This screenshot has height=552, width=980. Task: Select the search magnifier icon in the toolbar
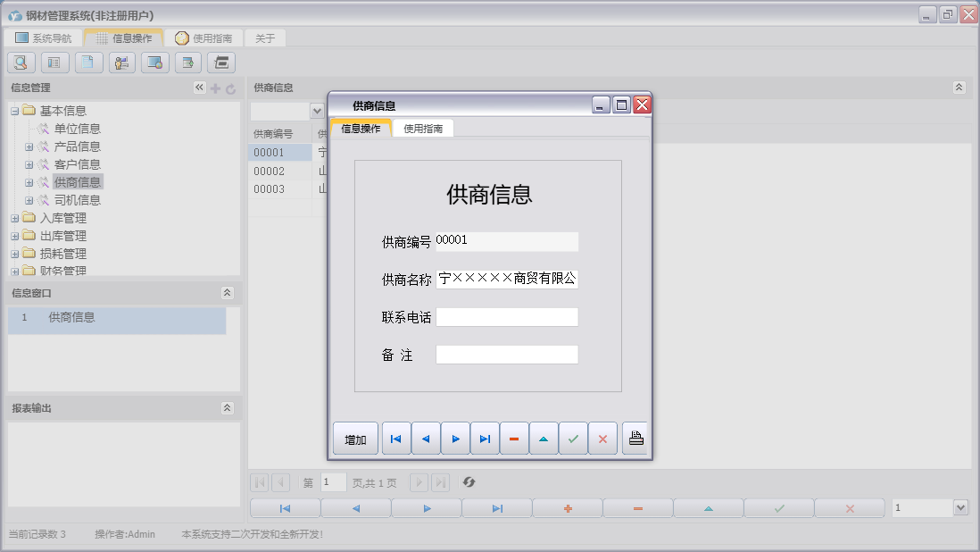(20, 62)
